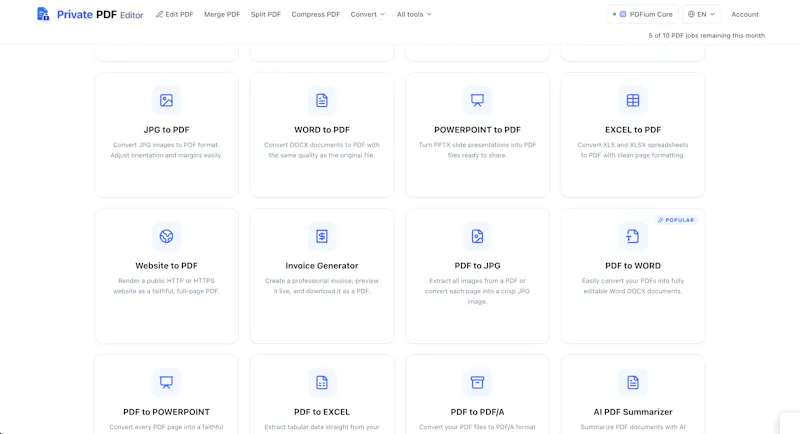Click 'Convert JPG images to PDF format' description

(x=166, y=150)
